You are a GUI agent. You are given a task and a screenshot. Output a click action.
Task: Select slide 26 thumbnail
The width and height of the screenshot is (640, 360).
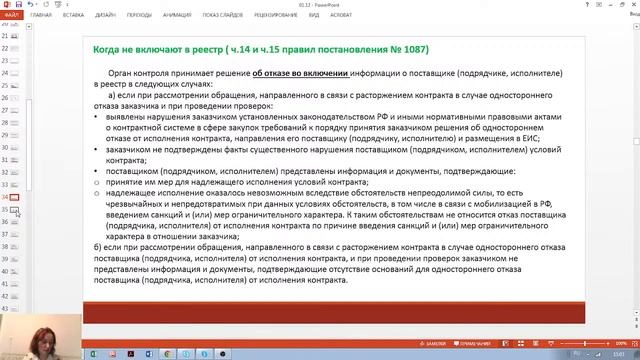tap(14, 98)
